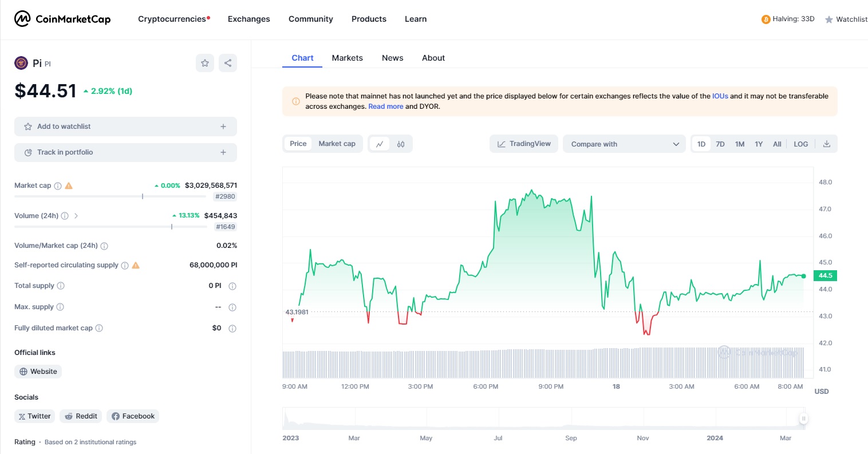Open the Products menu
The width and height of the screenshot is (868, 454).
coord(369,19)
